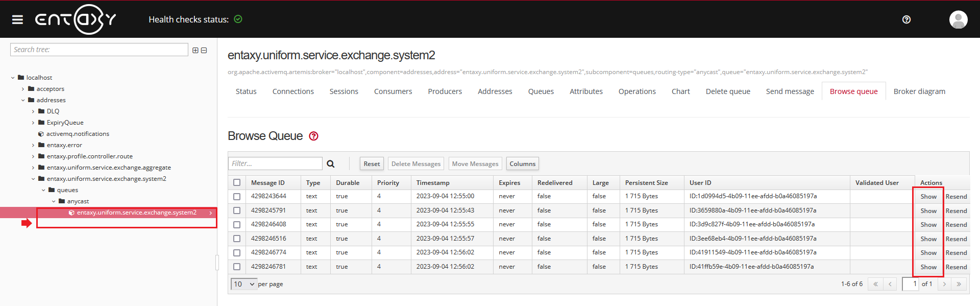Screen dimensions: 980x306
Task: Click the expand all tree icon
Action: point(195,50)
